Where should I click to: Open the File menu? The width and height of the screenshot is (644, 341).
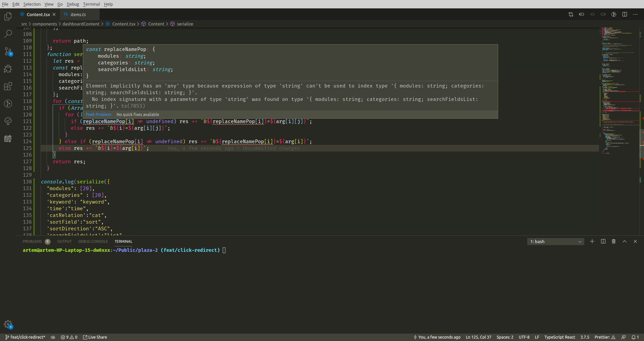tap(5, 4)
